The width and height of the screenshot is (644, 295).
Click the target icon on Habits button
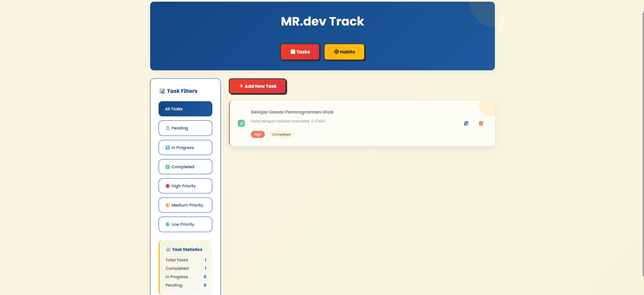point(336,52)
